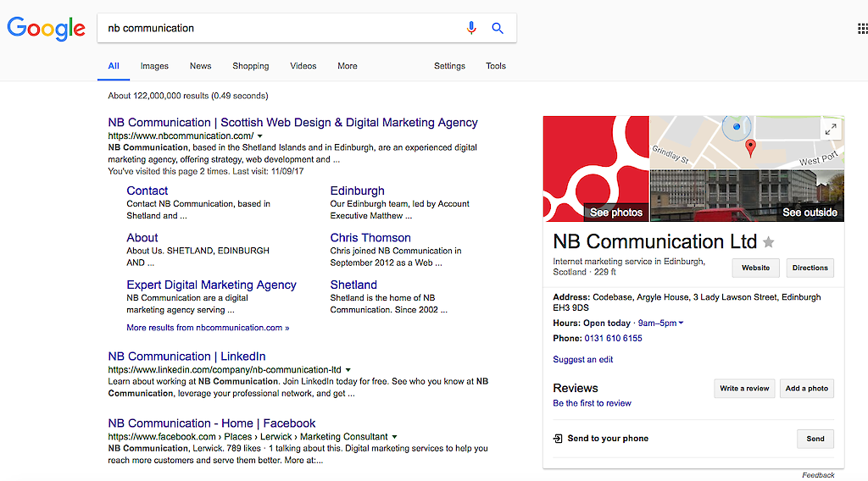Click the Website button
The image size is (868, 481).
click(x=755, y=268)
